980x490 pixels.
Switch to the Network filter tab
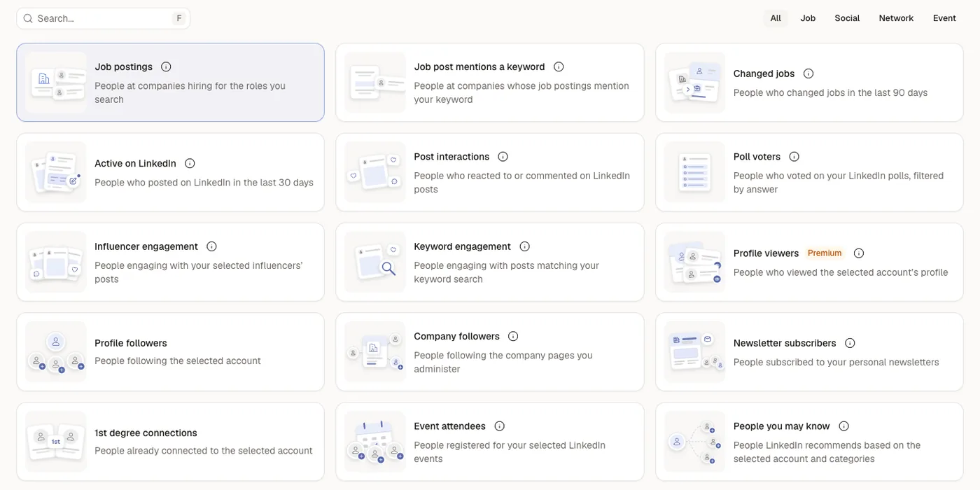tap(896, 18)
